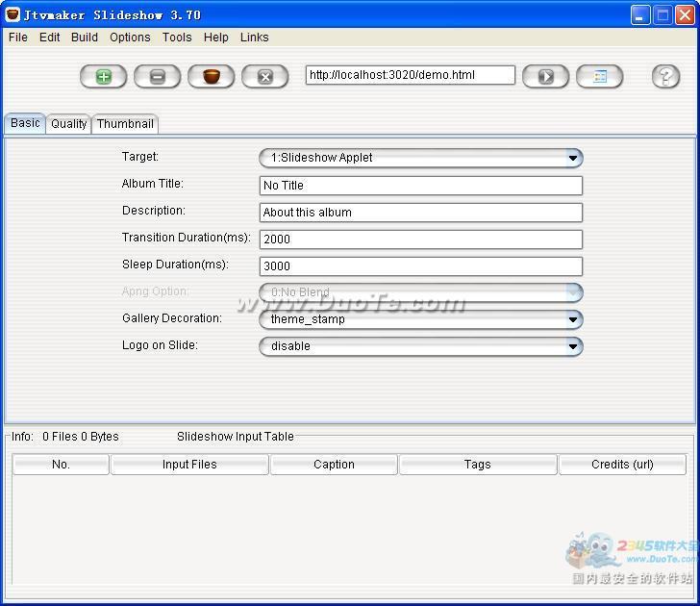Screen dimensions: 700x606
Task: Click the No. column header
Action: pos(61,465)
